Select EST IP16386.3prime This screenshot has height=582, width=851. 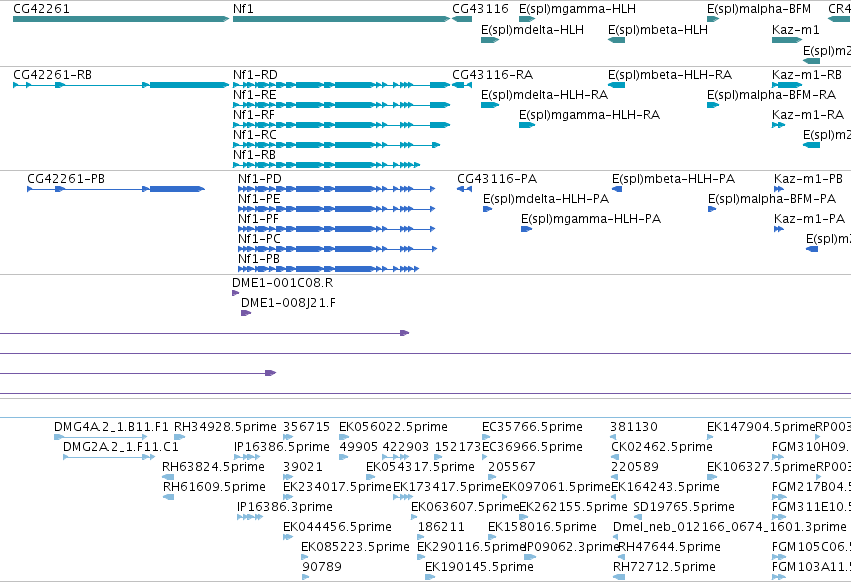click(250, 517)
